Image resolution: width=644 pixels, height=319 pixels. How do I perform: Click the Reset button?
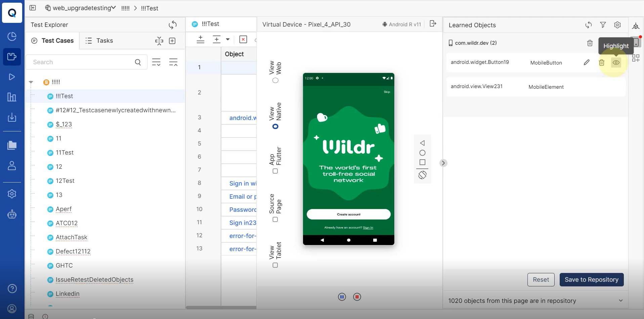pyautogui.click(x=541, y=280)
